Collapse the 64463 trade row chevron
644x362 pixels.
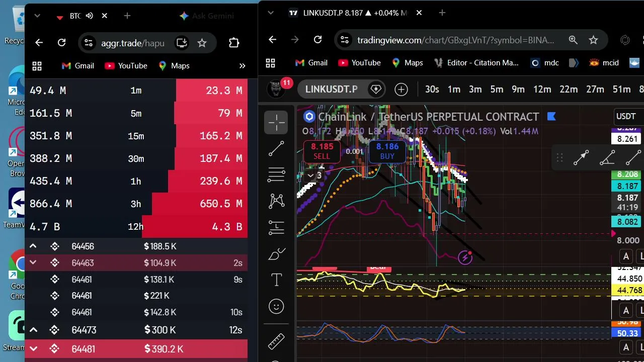click(x=33, y=262)
